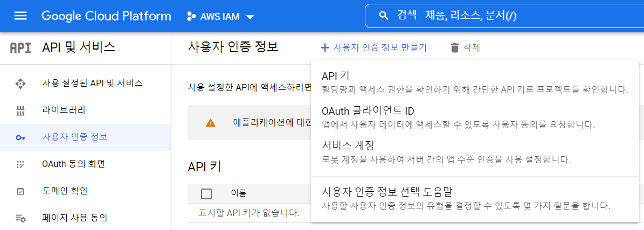Open '도메인 확인' sidebar item

click(x=85, y=191)
